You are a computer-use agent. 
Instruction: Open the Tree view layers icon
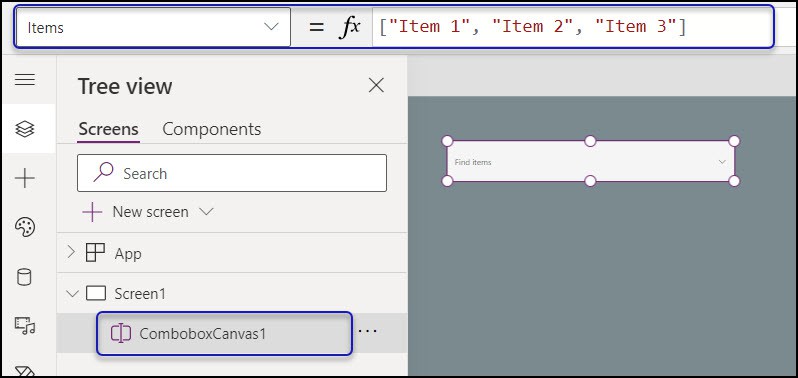click(x=25, y=129)
